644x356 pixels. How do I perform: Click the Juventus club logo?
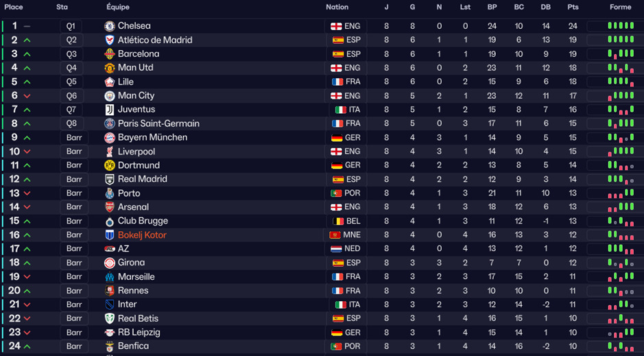(110, 110)
